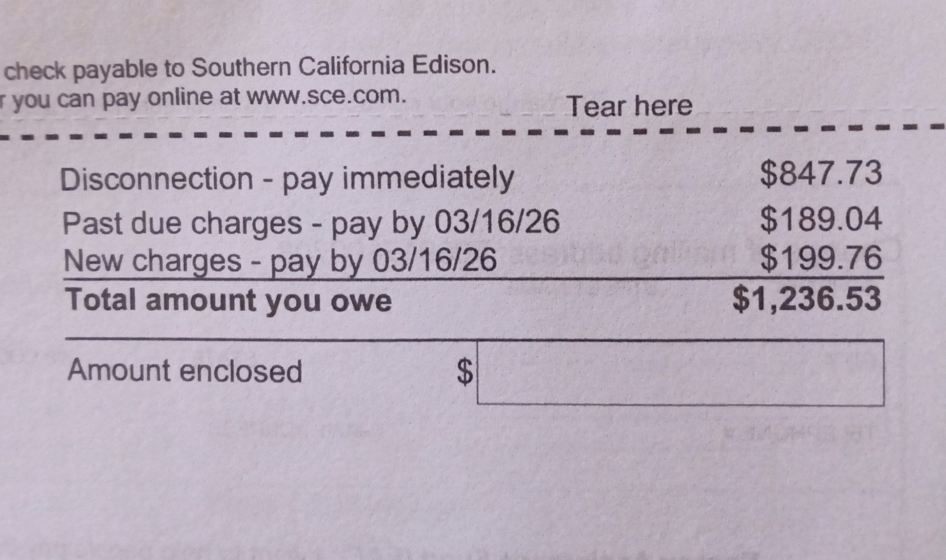
Task: Select the $199.76 new charges amount
Action: click(821, 258)
